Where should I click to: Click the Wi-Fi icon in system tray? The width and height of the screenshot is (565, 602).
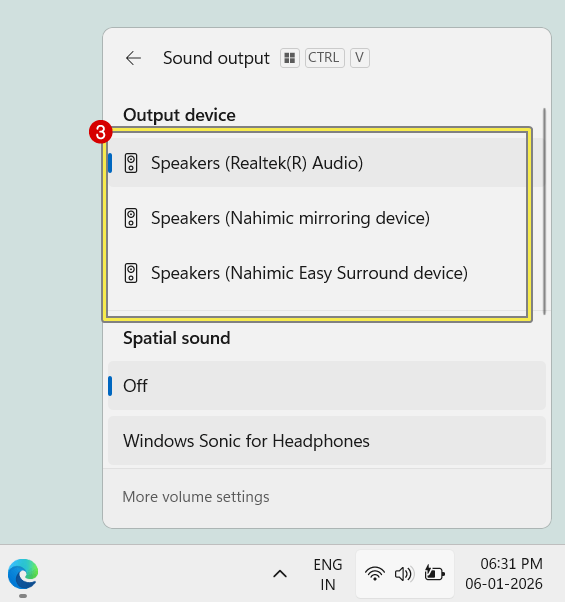tap(375, 574)
